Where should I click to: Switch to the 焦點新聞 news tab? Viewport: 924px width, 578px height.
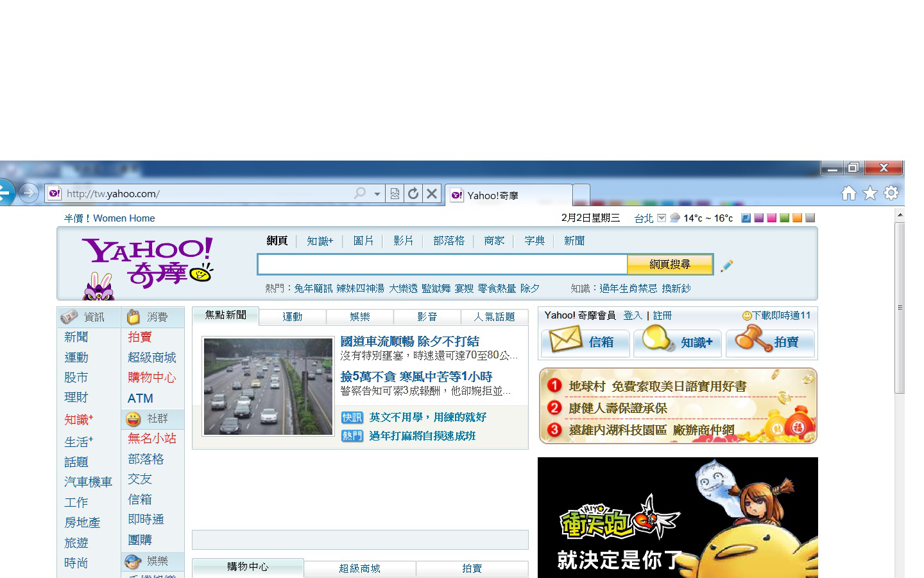coord(226,315)
